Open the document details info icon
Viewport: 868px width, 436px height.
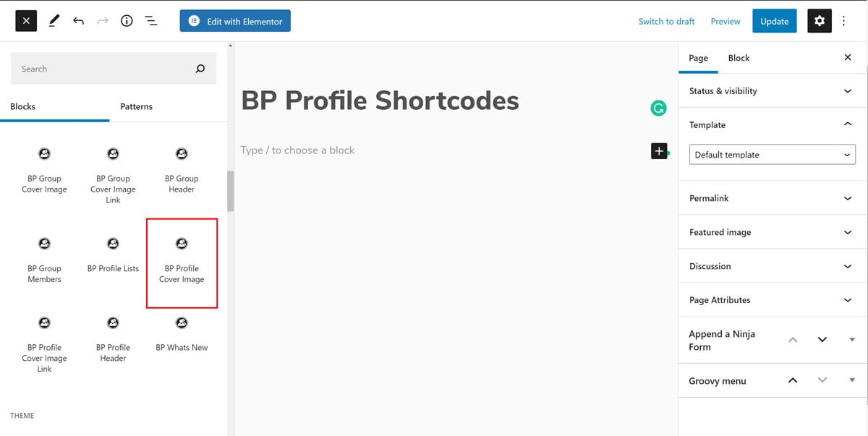click(x=127, y=21)
